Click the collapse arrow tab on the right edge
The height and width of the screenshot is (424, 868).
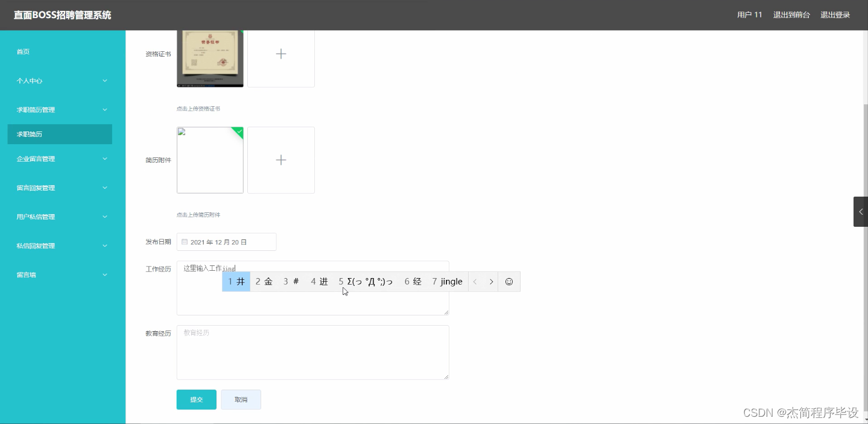[x=861, y=211]
